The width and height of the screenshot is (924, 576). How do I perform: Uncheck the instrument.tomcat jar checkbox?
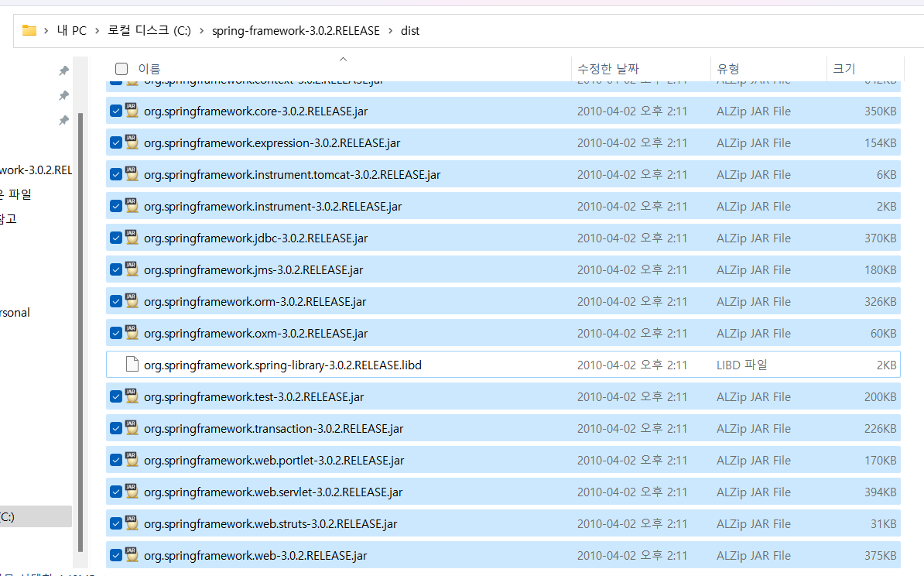click(x=116, y=174)
